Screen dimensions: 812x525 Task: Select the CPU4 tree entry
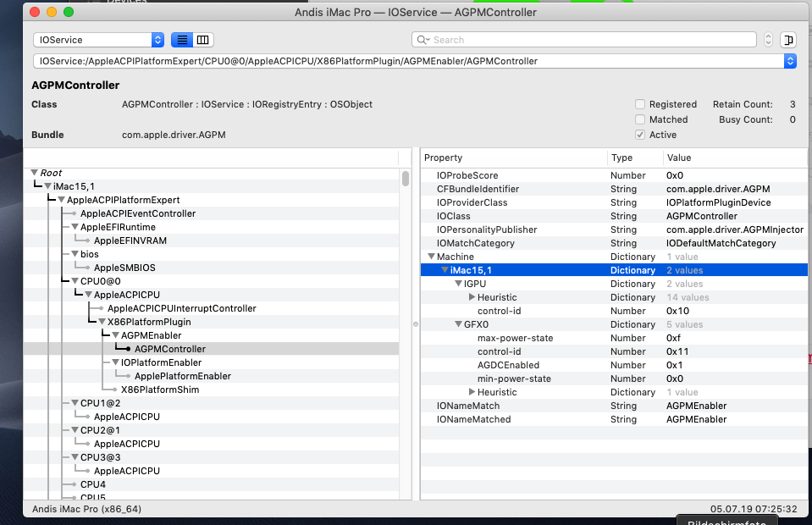(x=92, y=484)
